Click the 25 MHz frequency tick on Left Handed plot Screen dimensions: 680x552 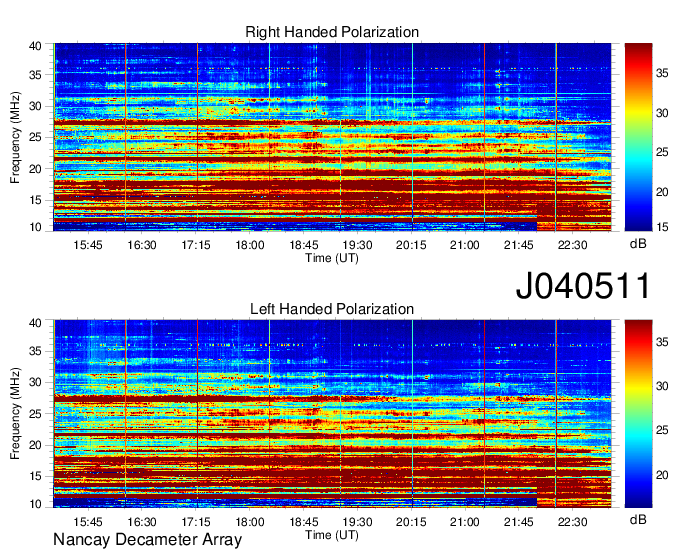coord(35,414)
